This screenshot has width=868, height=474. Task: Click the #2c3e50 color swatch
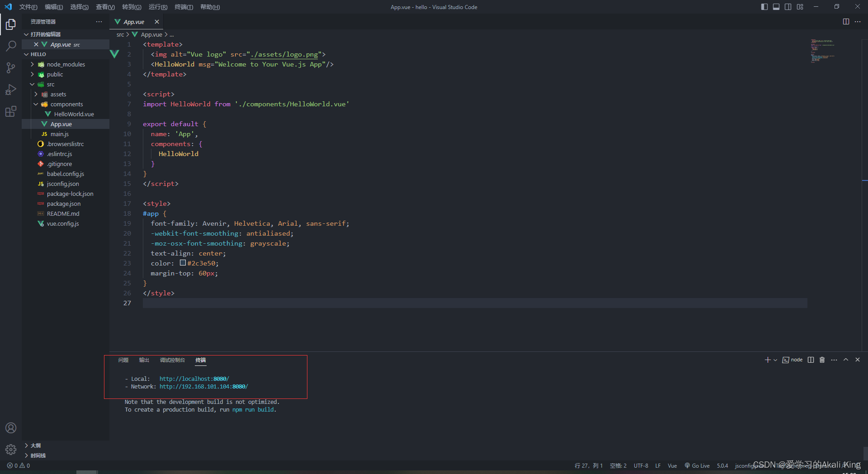tap(183, 263)
